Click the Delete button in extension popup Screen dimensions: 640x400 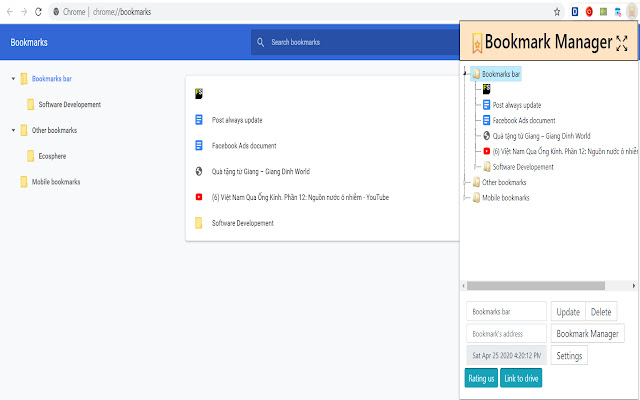tap(601, 312)
